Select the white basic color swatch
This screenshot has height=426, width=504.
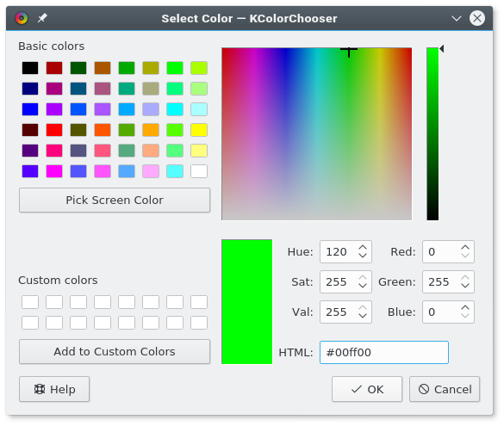tap(199, 171)
